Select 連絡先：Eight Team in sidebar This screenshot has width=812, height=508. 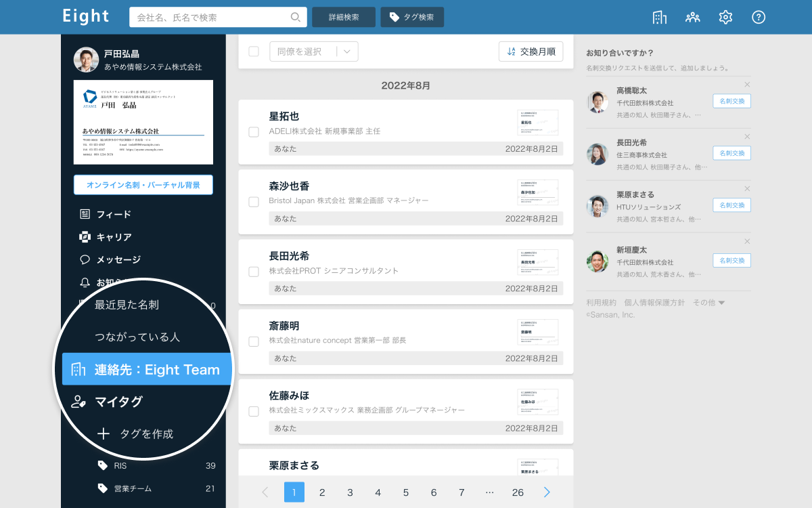tap(147, 369)
